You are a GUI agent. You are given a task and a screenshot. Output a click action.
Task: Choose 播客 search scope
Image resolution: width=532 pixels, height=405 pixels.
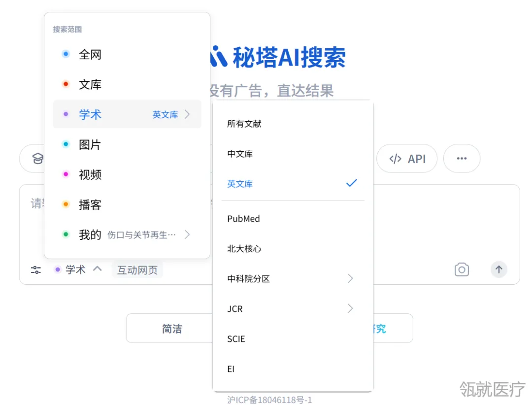127,204
